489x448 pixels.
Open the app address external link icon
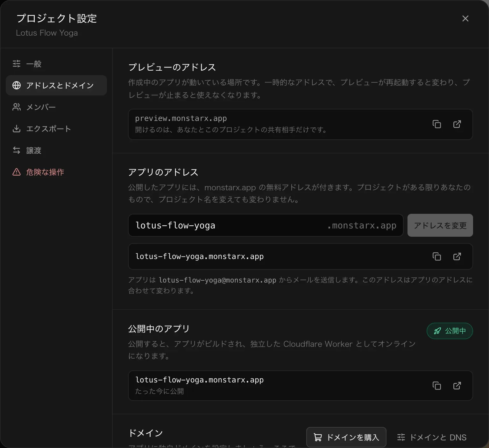[x=457, y=256]
